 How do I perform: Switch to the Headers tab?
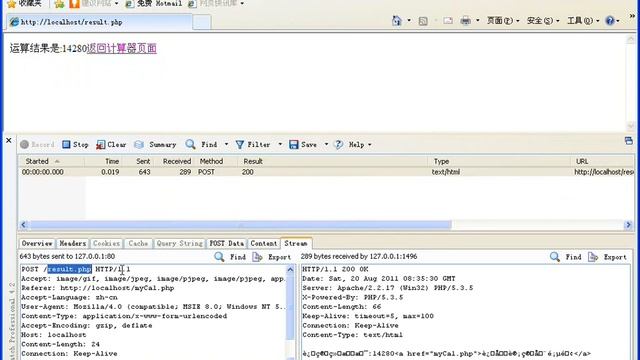click(x=73, y=243)
